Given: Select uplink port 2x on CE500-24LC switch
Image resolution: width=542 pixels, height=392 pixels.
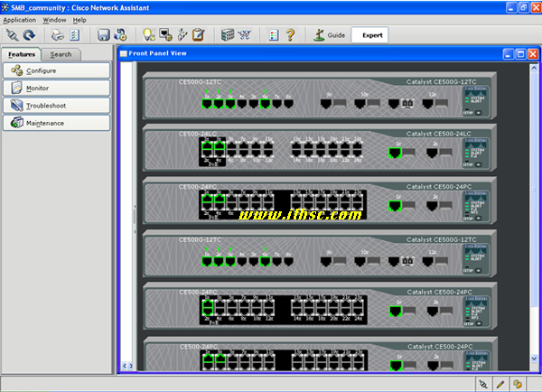Looking at the screenshot, I should coord(432,153).
